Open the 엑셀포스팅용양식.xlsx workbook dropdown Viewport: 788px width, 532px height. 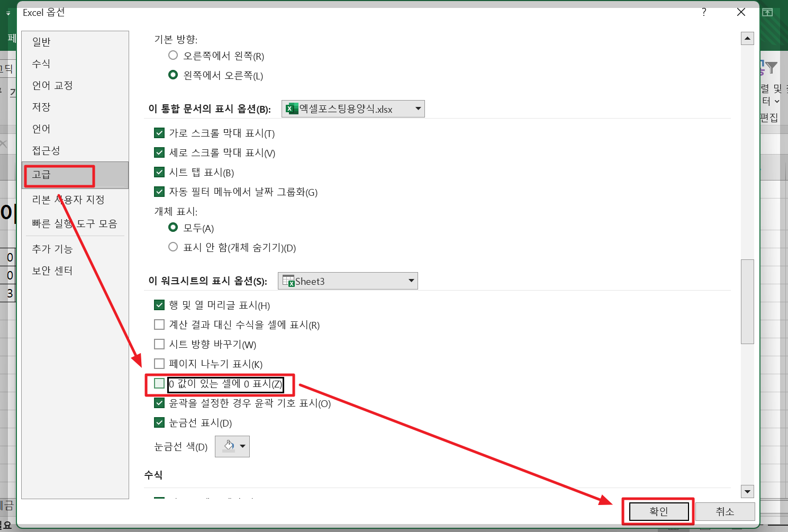(x=418, y=109)
